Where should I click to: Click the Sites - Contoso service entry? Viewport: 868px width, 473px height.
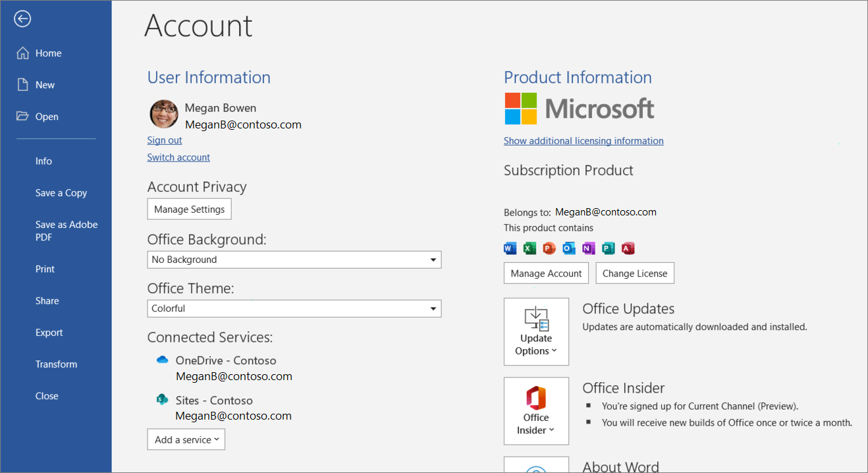[214, 401]
